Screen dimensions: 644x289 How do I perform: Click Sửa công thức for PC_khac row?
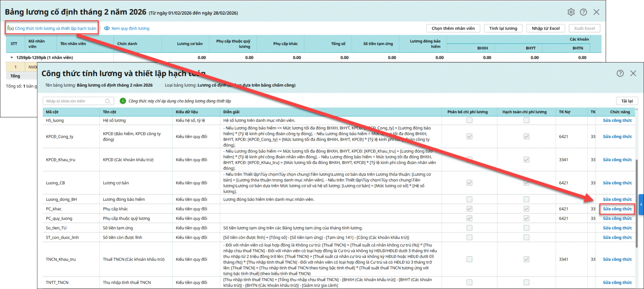(617, 209)
